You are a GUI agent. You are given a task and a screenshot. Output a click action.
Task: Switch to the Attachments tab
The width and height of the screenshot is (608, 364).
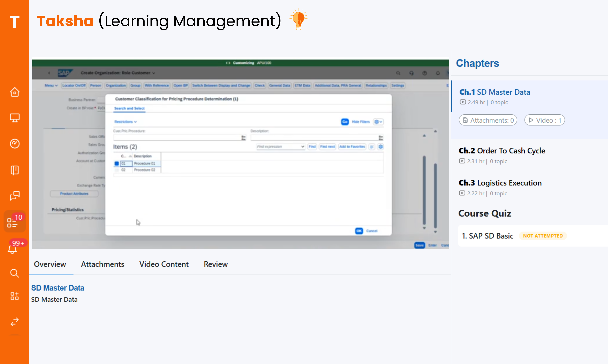click(102, 264)
